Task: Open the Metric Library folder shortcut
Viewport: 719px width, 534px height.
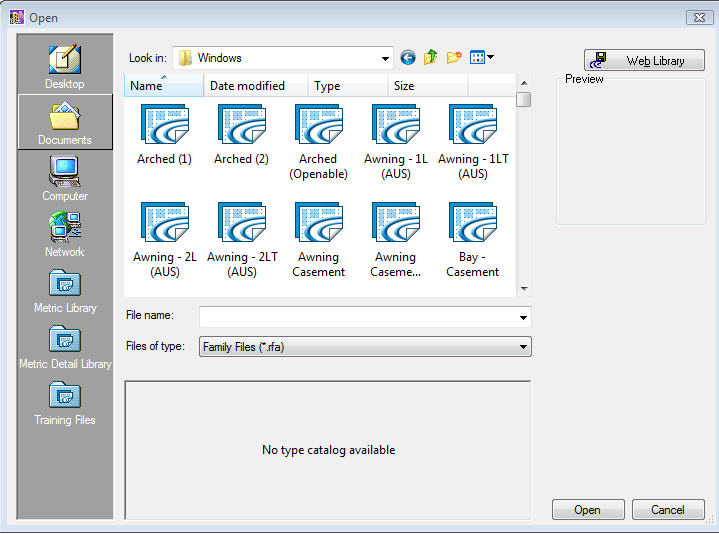Action: (x=65, y=291)
